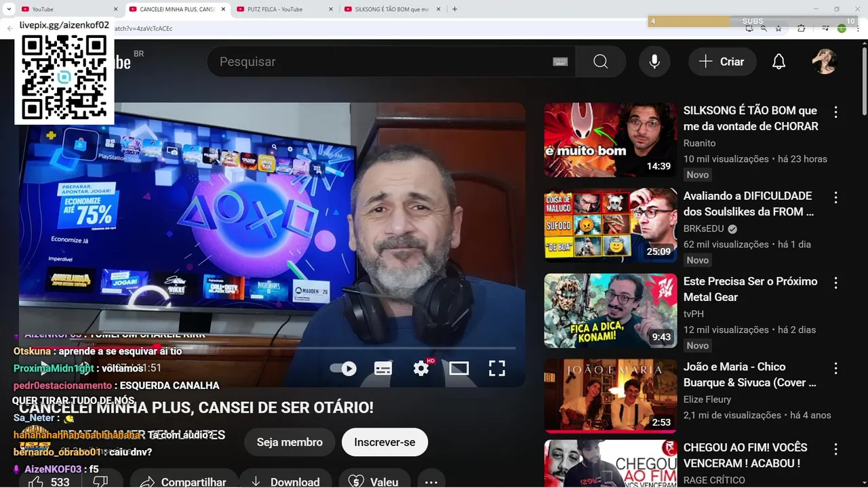The width and height of the screenshot is (868, 488).
Task: Open the Ruanito channel name
Action: click(699, 143)
